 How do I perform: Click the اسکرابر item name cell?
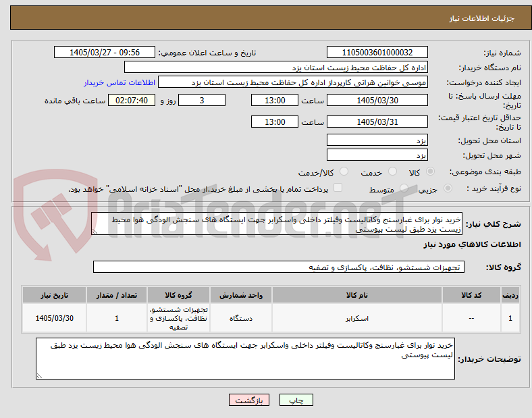point(357,318)
